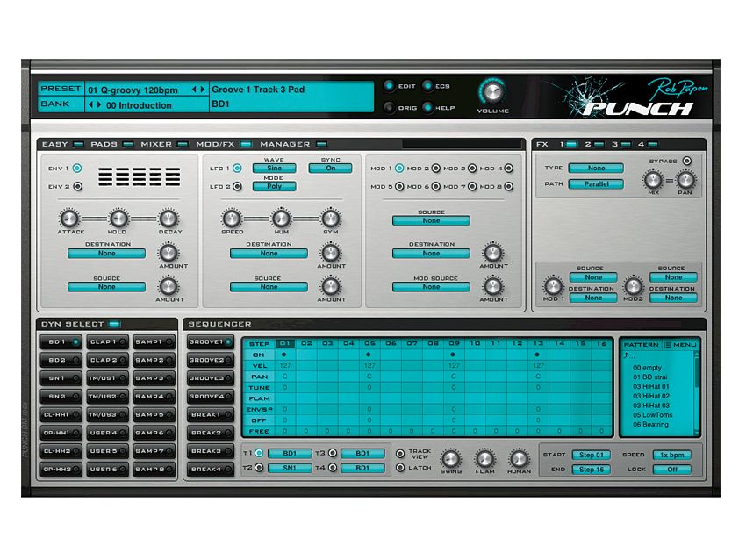The image size is (746, 560).
Task: Click the HELP button
Action: pyautogui.click(x=427, y=108)
